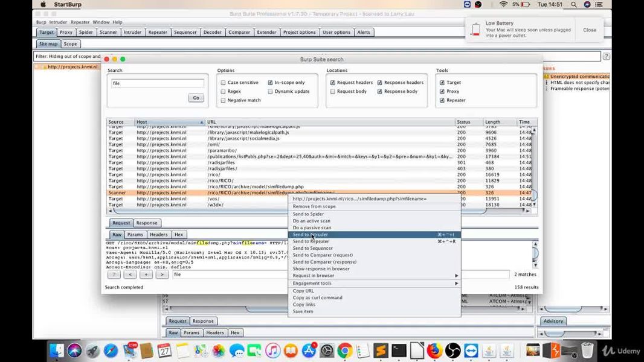Close the Low Battery notification
Screen dimensions: 644x362
point(590,30)
